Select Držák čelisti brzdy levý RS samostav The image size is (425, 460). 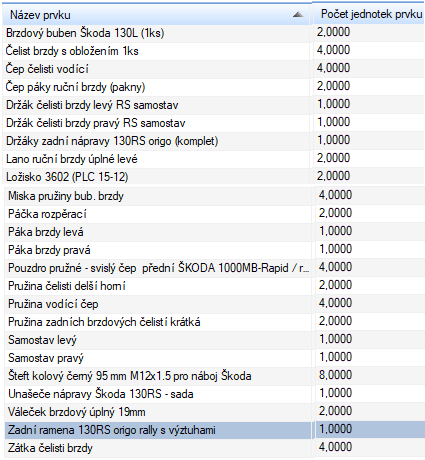click(x=213, y=105)
